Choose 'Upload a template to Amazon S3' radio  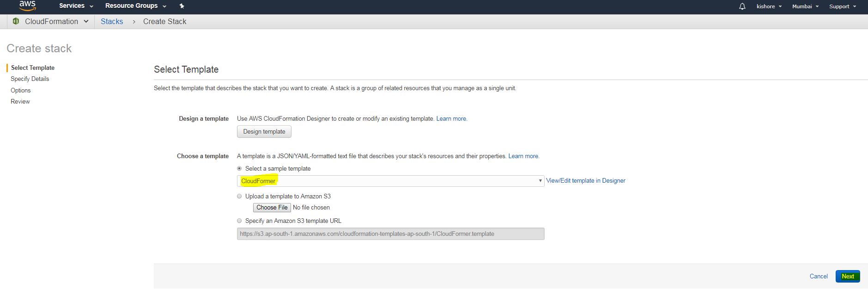tap(239, 196)
